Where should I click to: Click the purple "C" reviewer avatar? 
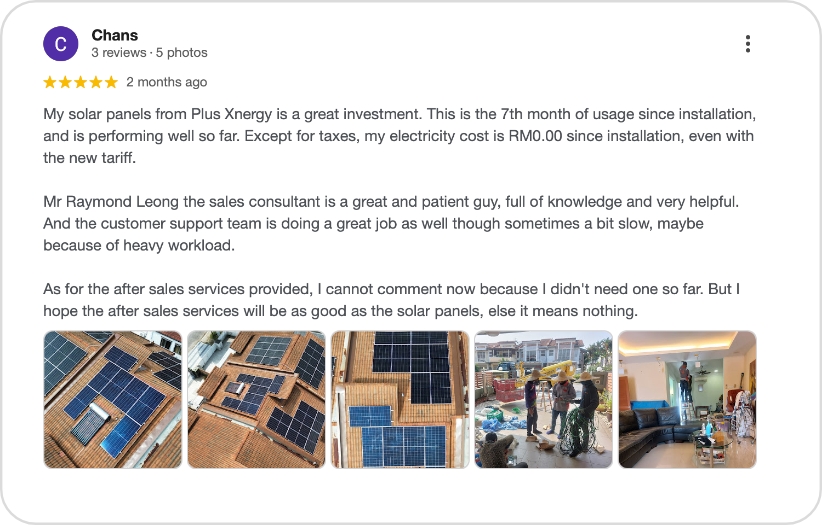(x=61, y=44)
